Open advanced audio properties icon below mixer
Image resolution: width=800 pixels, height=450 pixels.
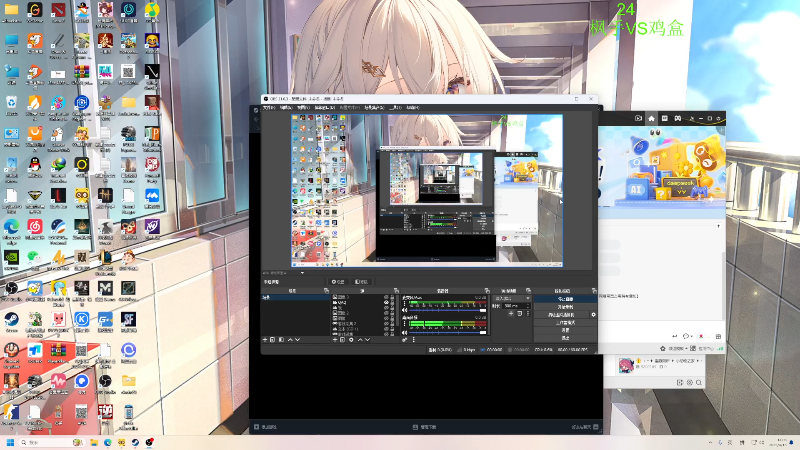[x=405, y=340]
